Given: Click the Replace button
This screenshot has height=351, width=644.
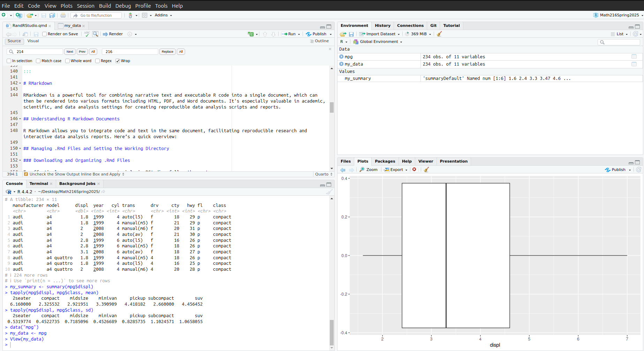Looking at the screenshot, I should (x=167, y=52).
